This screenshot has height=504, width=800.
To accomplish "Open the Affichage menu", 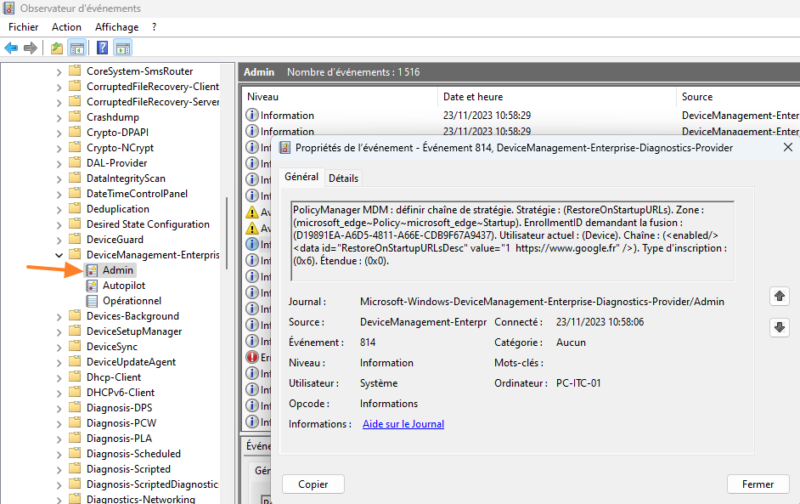I will point(117,27).
